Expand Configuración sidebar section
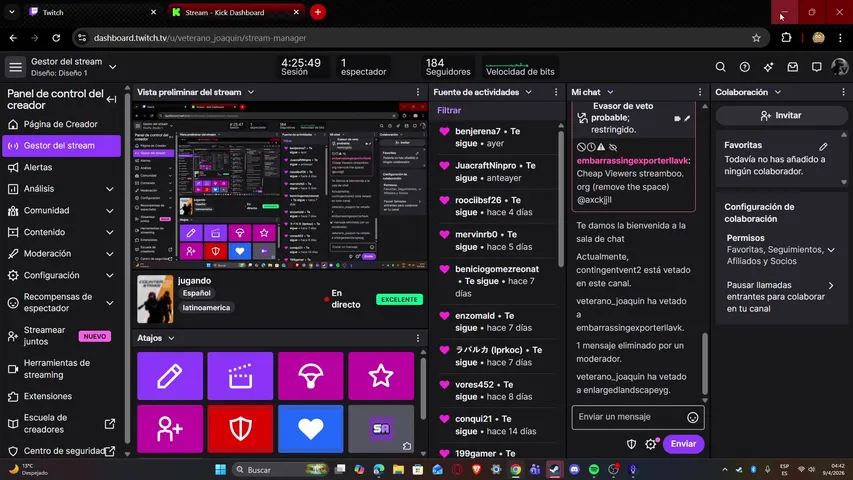The height and width of the screenshot is (480, 853). pyautogui.click(x=109, y=275)
